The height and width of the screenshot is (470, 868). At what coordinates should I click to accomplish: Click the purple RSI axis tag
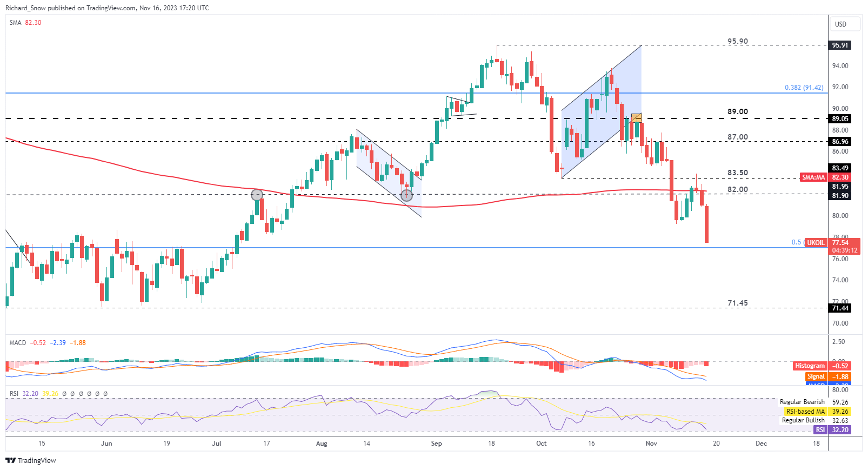(x=820, y=430)
